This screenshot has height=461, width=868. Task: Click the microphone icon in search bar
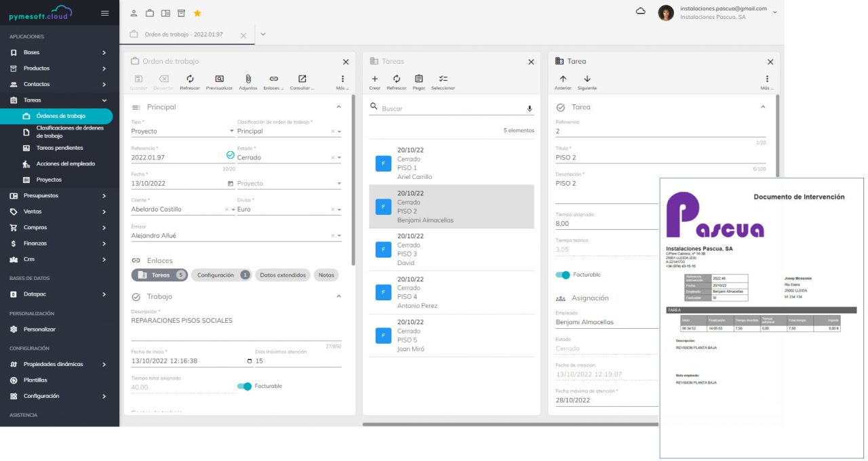point(530,108)
